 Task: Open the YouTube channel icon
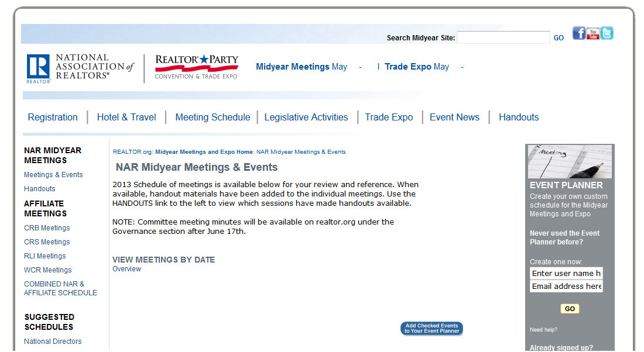pyautogui.click(x=592, y=34)
